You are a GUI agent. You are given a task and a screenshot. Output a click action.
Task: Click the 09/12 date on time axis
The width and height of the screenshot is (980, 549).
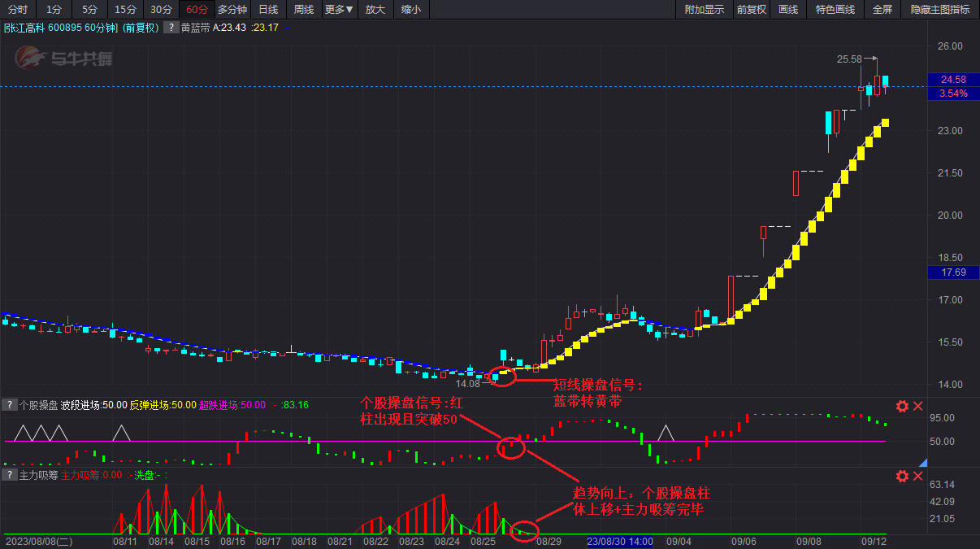pyautogui.click(x=874, y=541)
